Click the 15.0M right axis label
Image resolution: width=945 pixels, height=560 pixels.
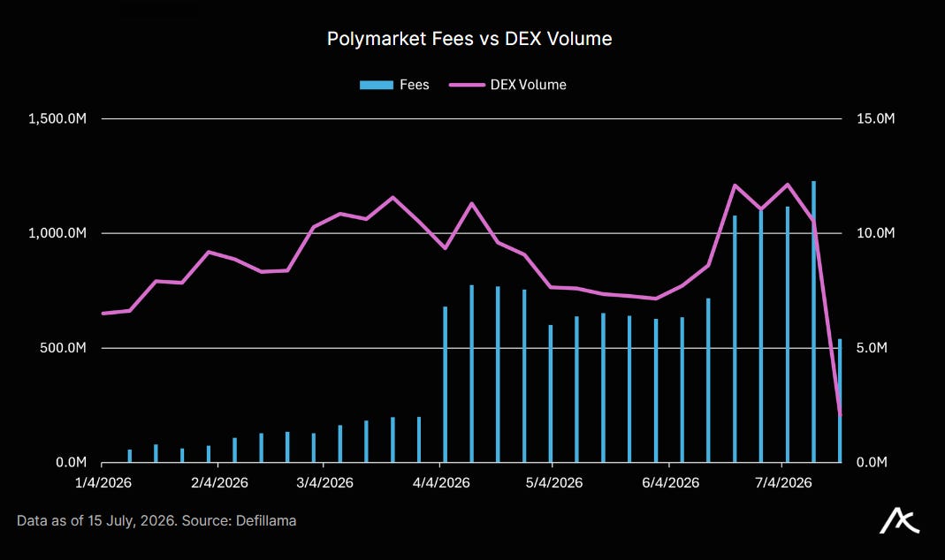click(876, 118)
